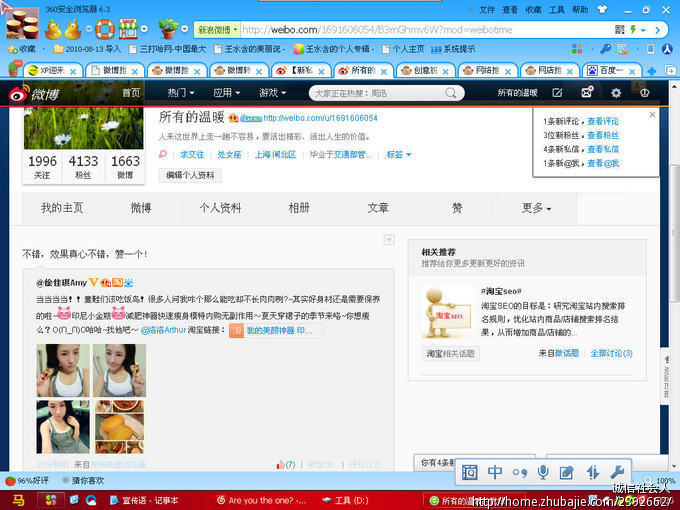This screenshot has height=510, width=680.
Task: Expand the dropdown arrow beside shop icon
Action: tap(144, 29)
